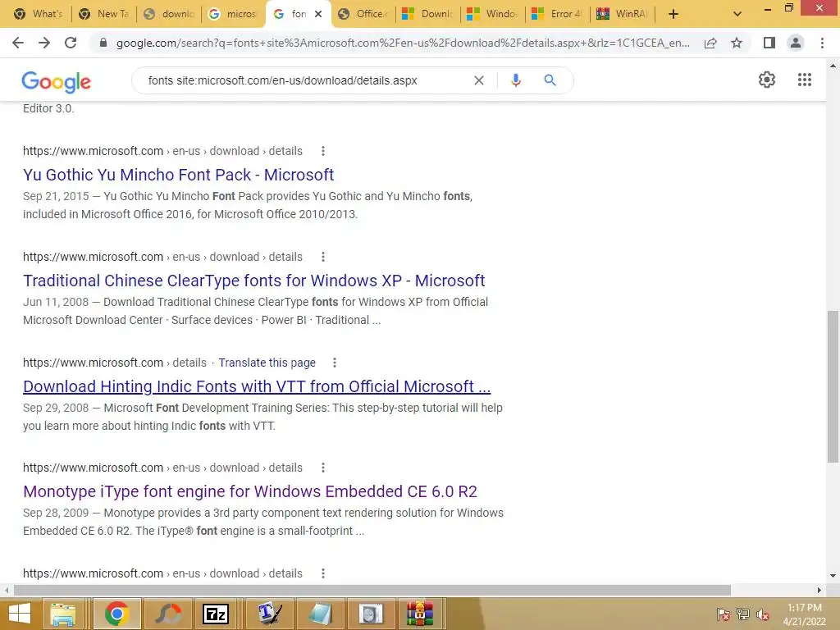Expand the tab search dropdown

coord(737,14)
